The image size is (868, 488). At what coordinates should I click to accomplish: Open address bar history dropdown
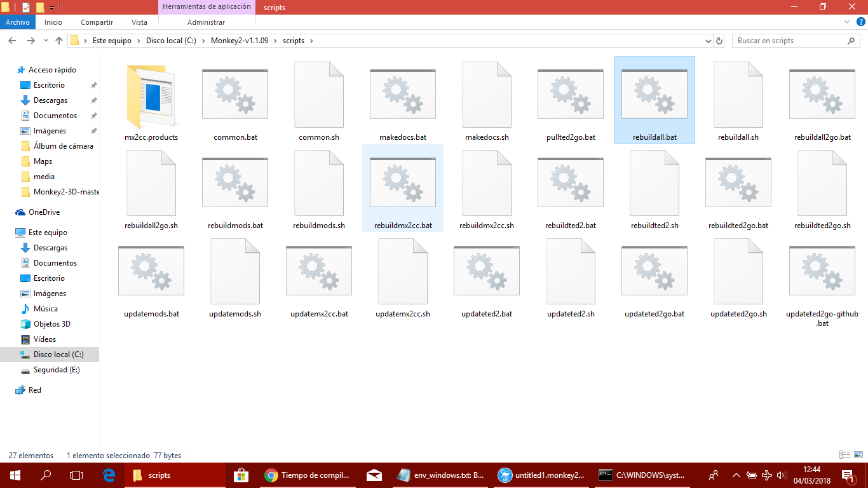coord(709,41)
